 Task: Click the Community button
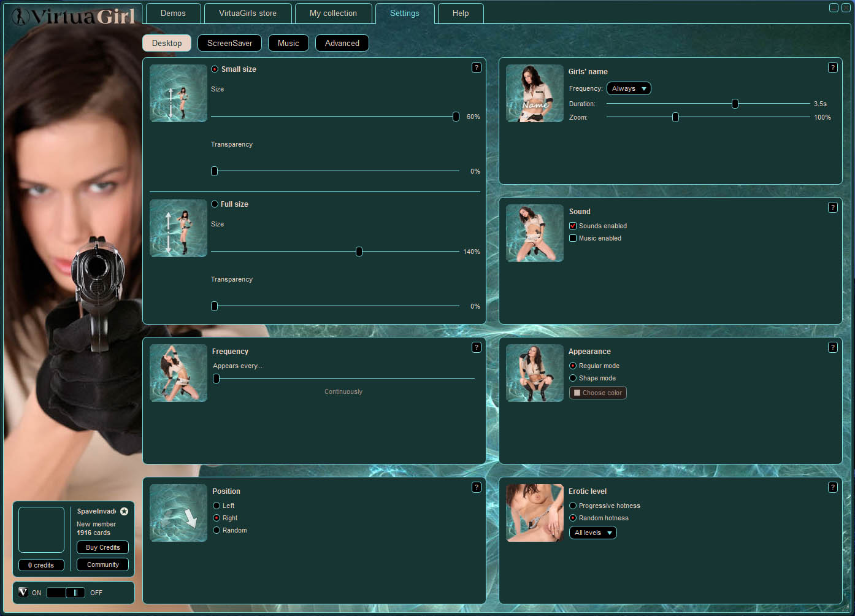102,564
